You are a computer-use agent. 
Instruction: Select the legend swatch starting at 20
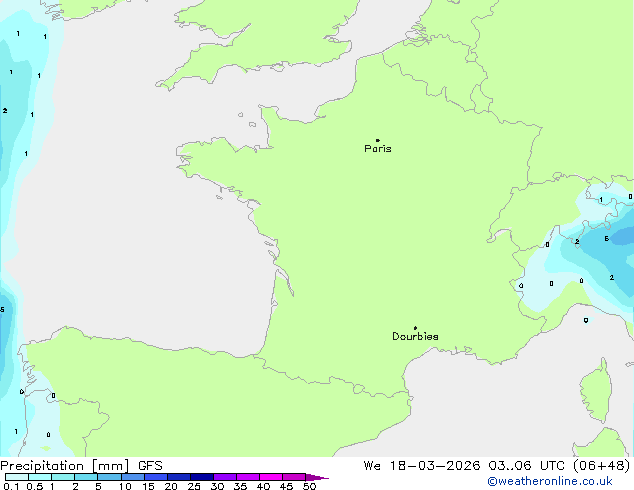click(179, 477)
